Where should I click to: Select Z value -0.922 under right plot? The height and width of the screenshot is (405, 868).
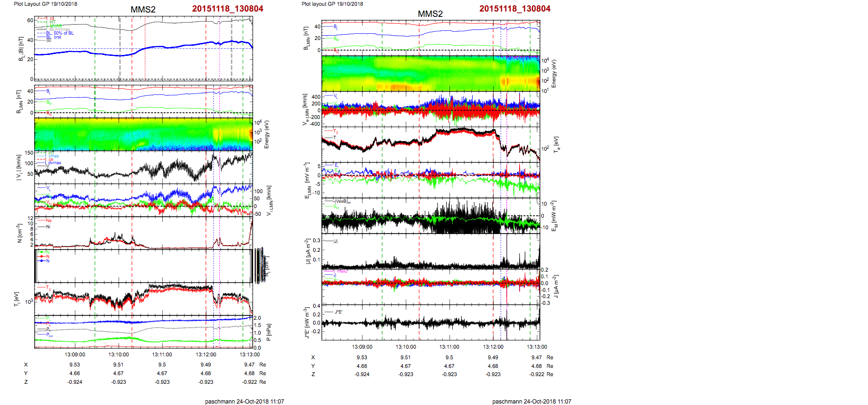[x=537, y=374]
